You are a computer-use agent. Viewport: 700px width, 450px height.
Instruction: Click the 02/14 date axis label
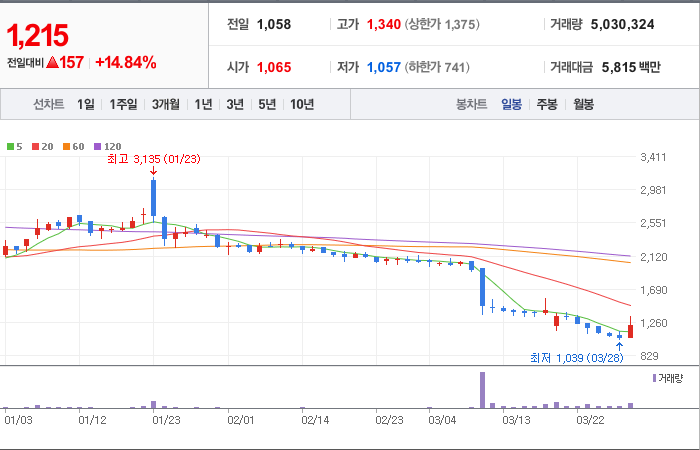click(x=315, y=420)
